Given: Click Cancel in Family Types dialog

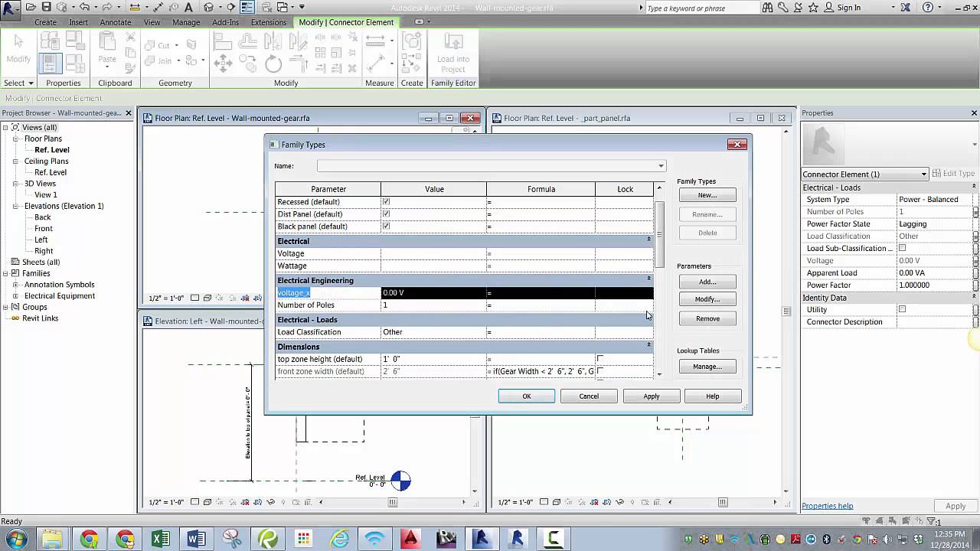Looking at the screenshot, I should 589,396.
